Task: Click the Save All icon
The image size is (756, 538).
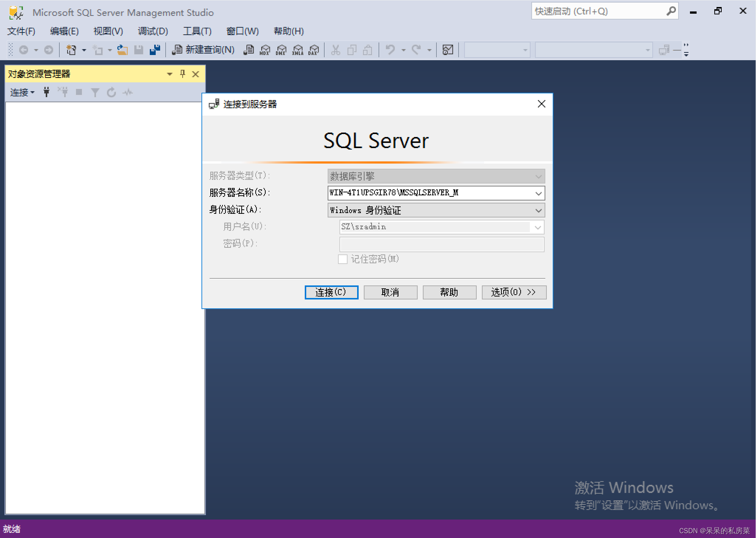Action: (155, 50)
